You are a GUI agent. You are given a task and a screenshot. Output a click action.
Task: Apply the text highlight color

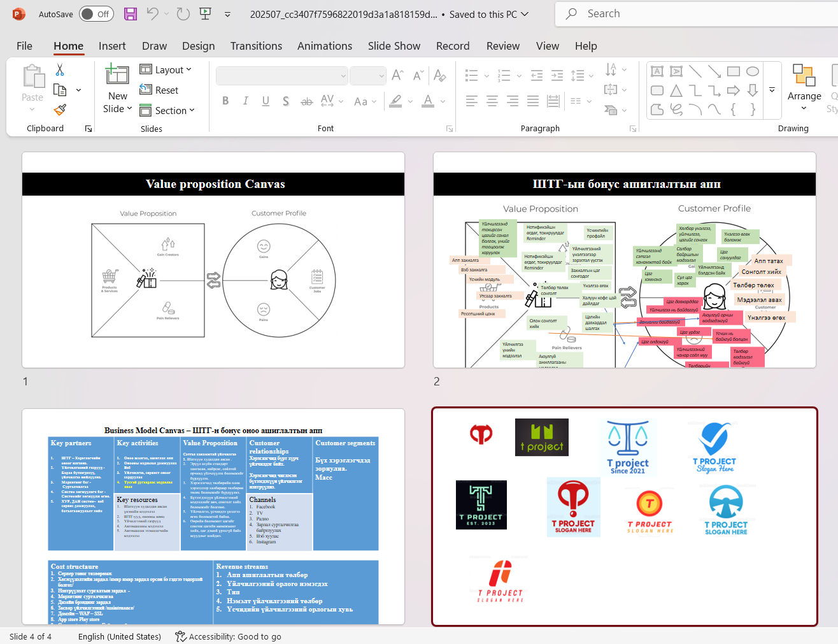395,101
